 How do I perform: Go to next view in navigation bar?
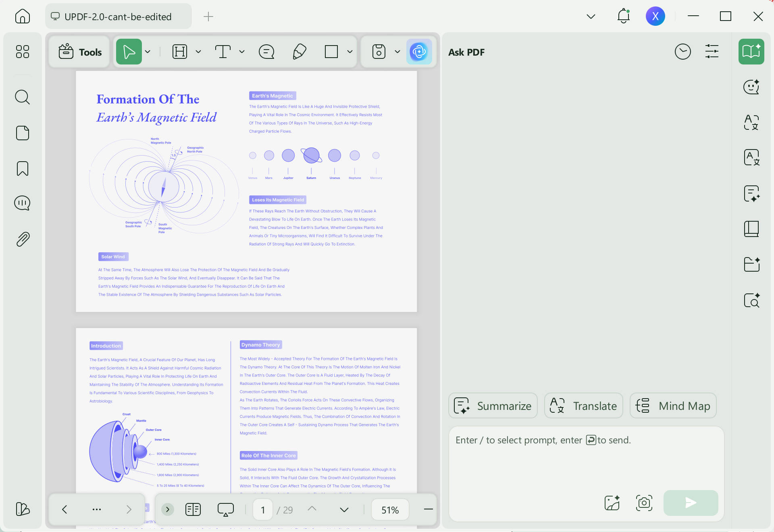[129, 509]
